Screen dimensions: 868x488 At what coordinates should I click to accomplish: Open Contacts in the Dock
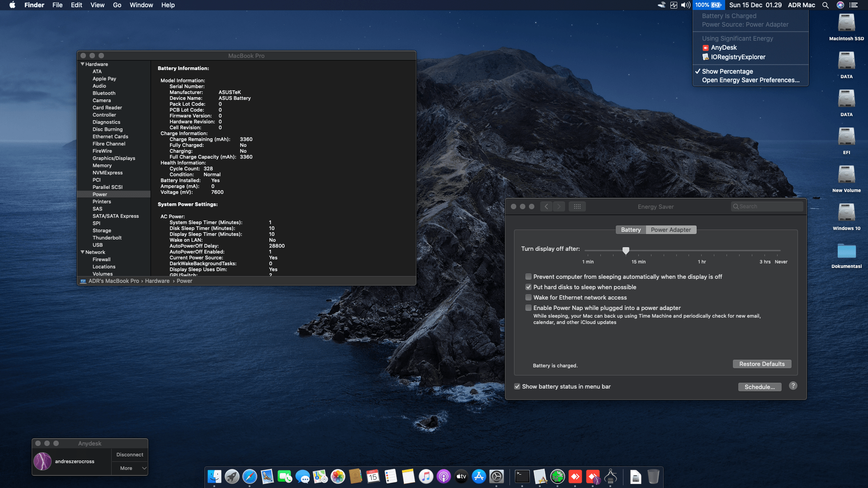[355, 476]
